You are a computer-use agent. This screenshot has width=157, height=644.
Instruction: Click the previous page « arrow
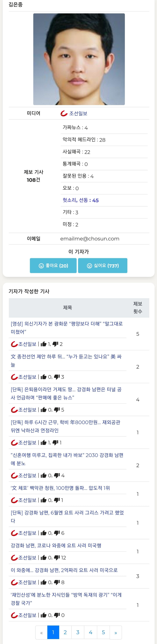(41, 632)
